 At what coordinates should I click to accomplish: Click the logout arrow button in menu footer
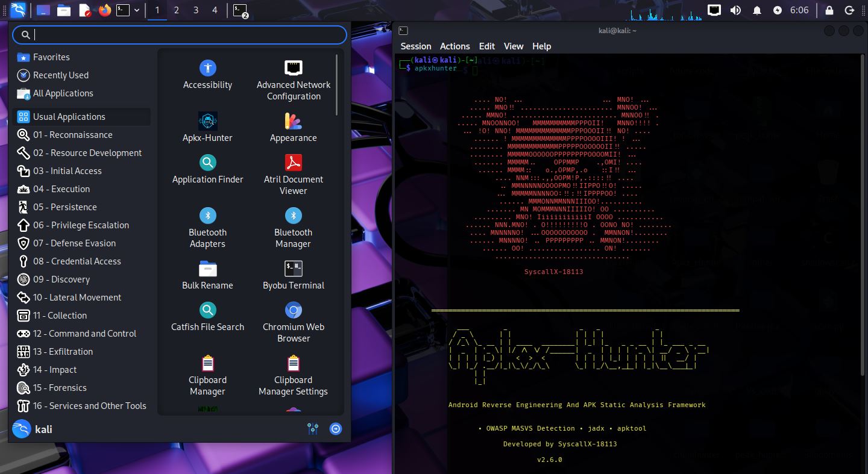[336, 429]
